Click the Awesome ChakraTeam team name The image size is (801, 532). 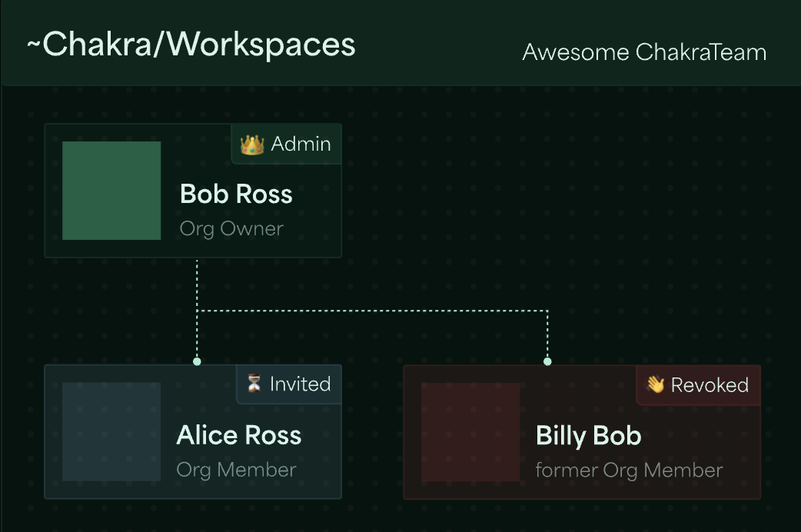coord(644,52)
